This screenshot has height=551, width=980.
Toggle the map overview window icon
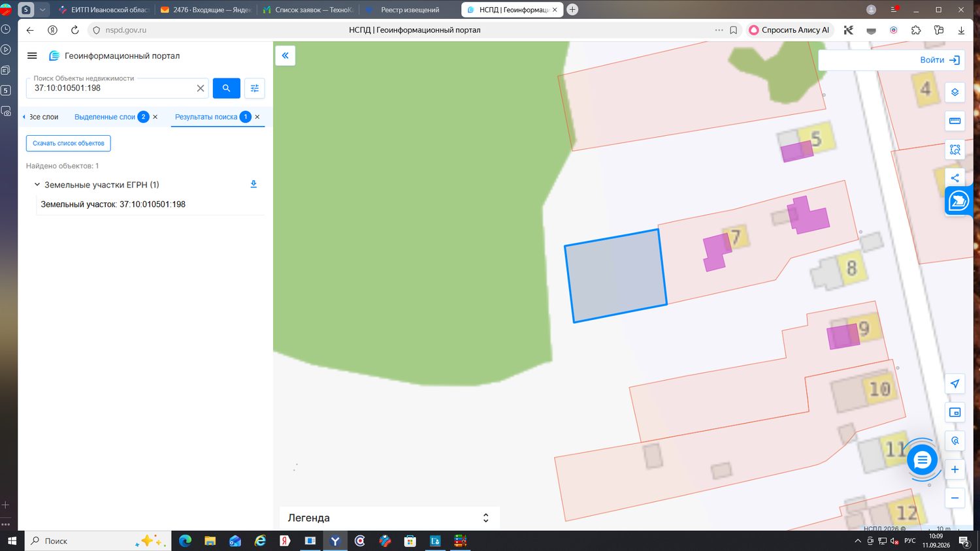[x=955, y=412]
